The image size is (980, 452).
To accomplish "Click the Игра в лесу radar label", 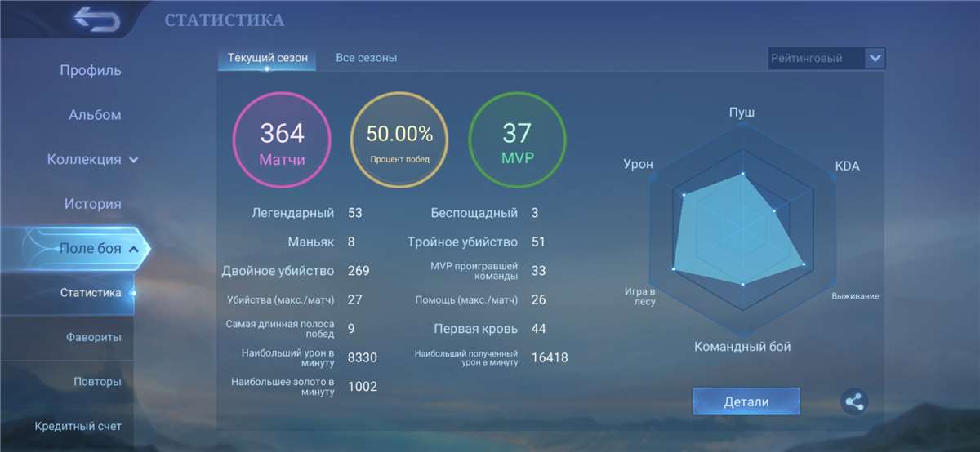I will [640, 296].
